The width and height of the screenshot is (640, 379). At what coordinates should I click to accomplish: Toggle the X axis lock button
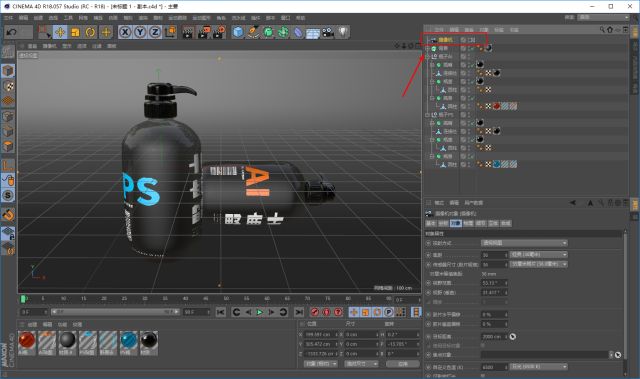click(x=125, y=32)
